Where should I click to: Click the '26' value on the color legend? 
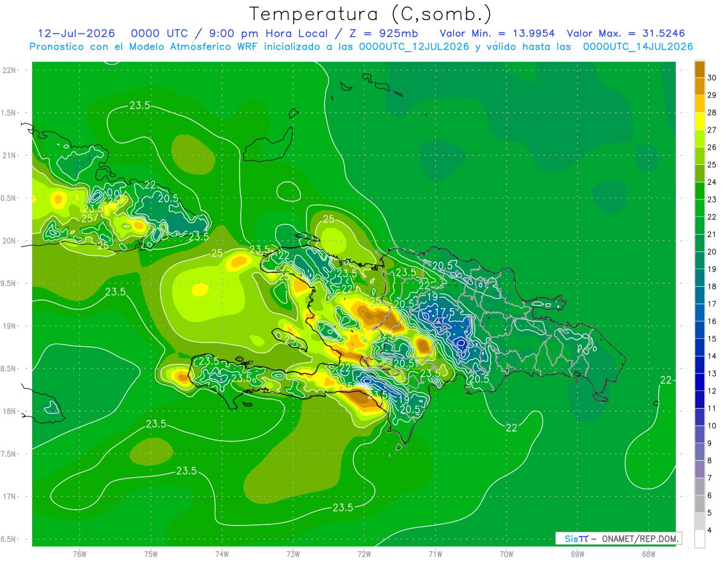(712, 147)
